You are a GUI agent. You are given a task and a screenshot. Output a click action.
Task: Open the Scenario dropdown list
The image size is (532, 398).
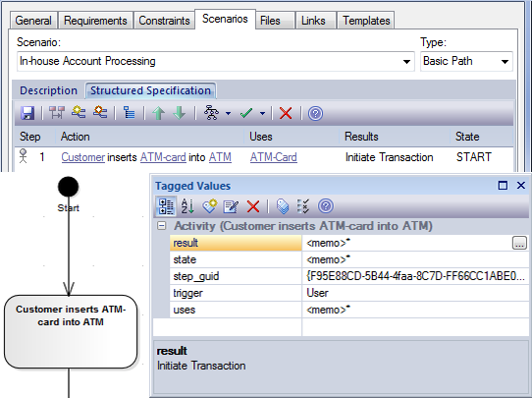[406, 62]
